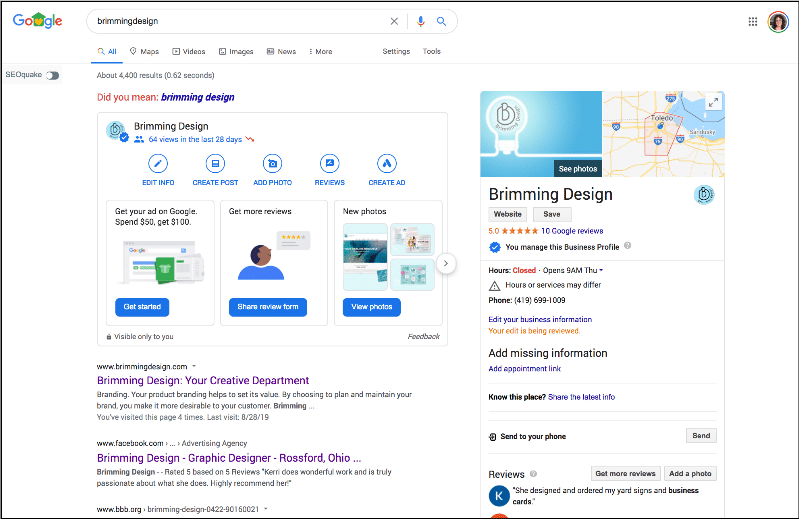Show next dashboard cards with the arrow
Viewport: 799px width, 519px height.
coord(446,263)
